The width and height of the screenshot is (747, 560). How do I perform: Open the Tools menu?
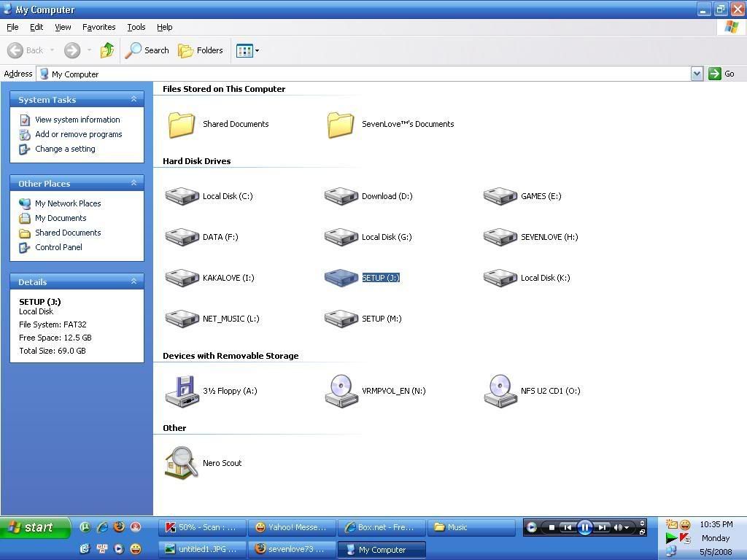pos(136,27)
